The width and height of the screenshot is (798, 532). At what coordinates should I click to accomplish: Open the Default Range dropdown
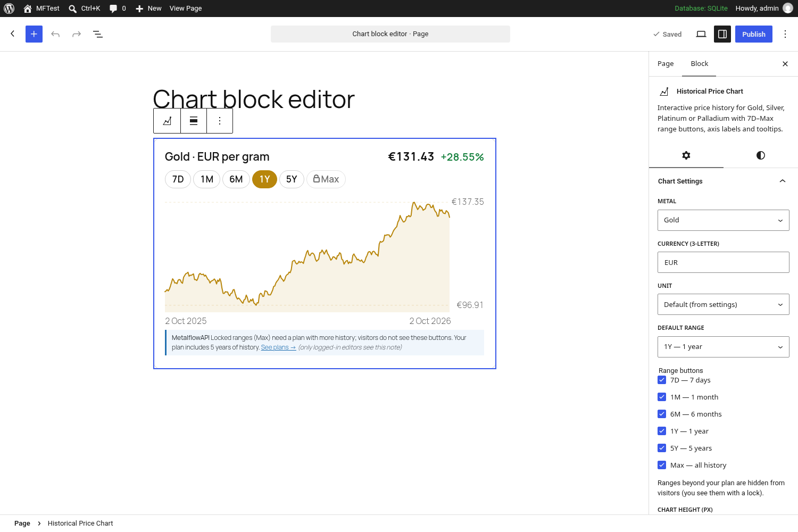coord(724,347)
